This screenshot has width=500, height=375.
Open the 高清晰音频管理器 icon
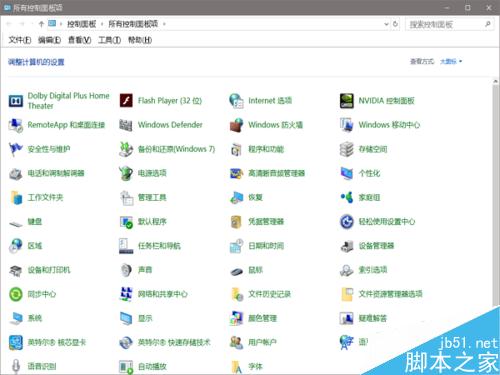pyautogui.click(x=236, y=173)
